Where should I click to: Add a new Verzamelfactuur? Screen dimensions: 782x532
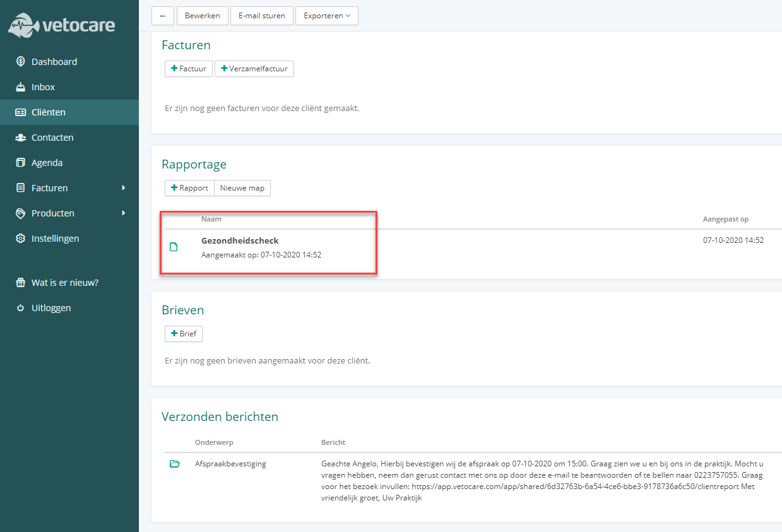pos(254,69)
